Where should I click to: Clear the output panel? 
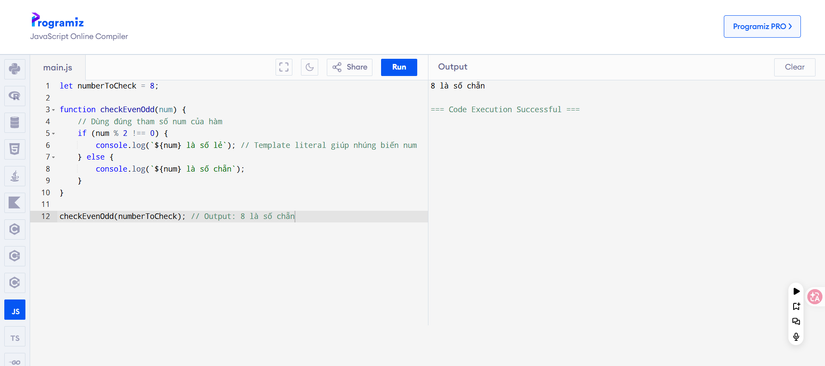[794, 67]
